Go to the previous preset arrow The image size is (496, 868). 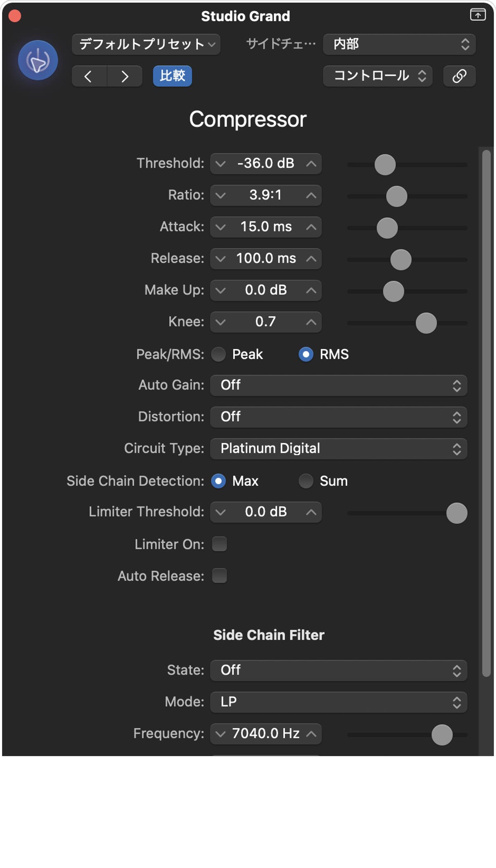coord(89,76)
